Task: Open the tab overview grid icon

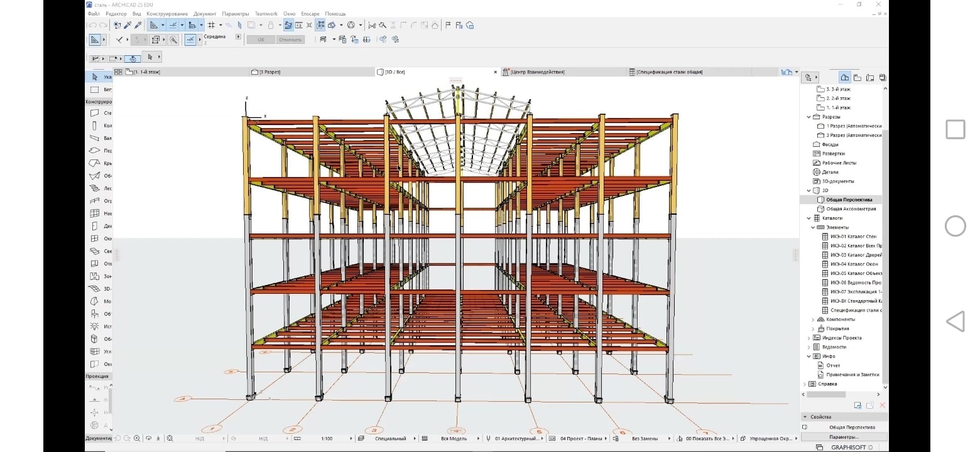Action: 118,72
